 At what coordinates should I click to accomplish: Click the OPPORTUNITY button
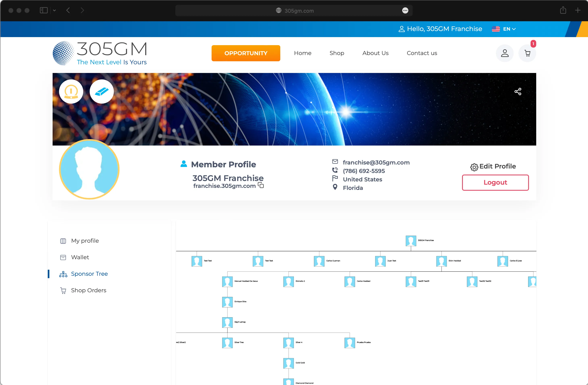(246, 53)
